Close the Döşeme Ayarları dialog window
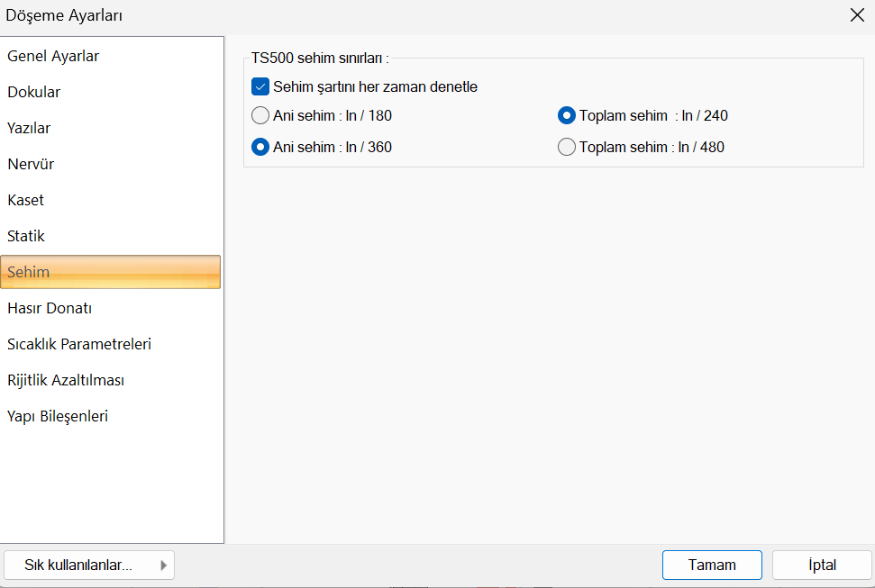The height and width of the screenshot is (588, 875). click(x=856, y=14)
